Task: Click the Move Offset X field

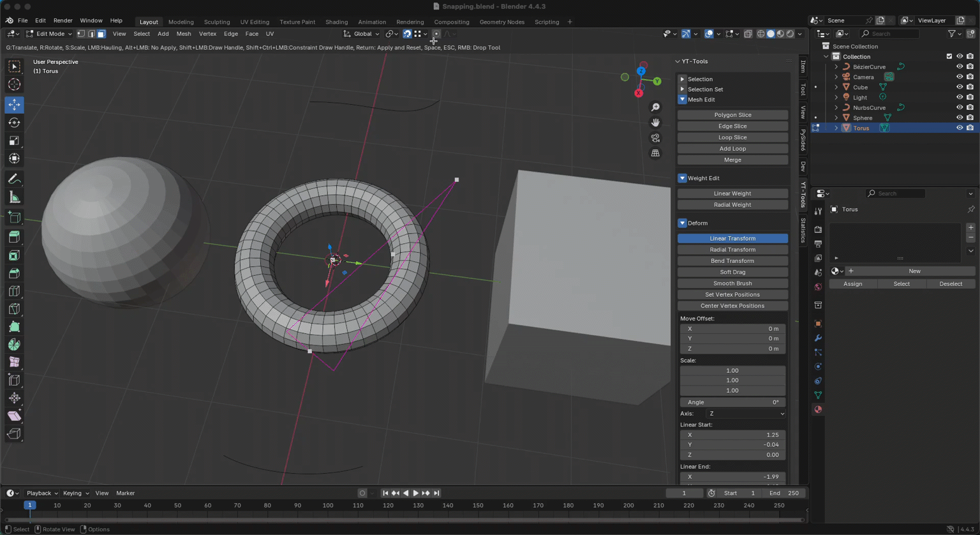Action: 732,329
